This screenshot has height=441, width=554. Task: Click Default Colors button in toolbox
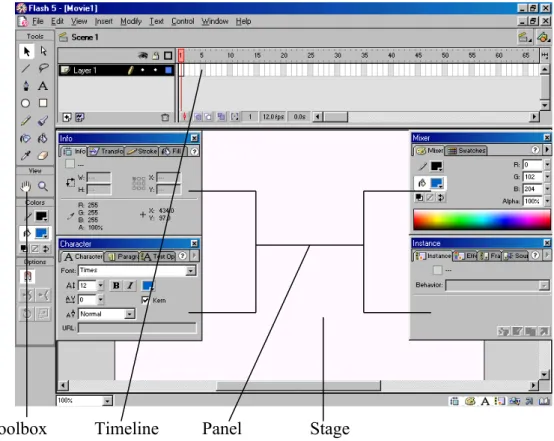click(x=24, y=249)
